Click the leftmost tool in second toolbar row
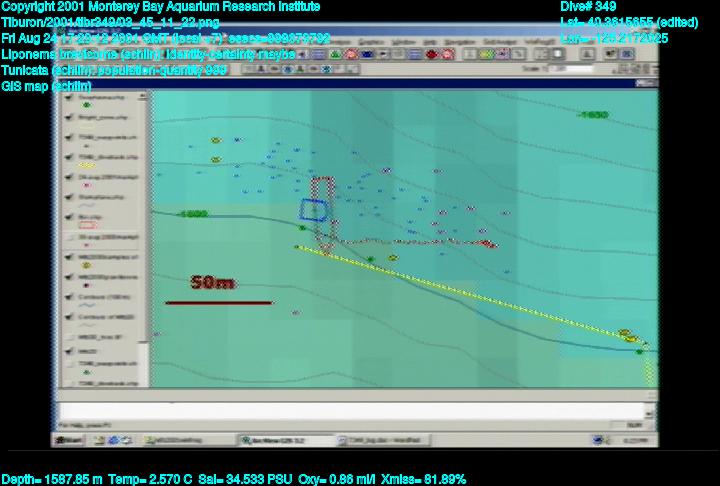Image resolution: width=720 pixels, height=486 pixels. pyautogui.click(x=249, y=69)
